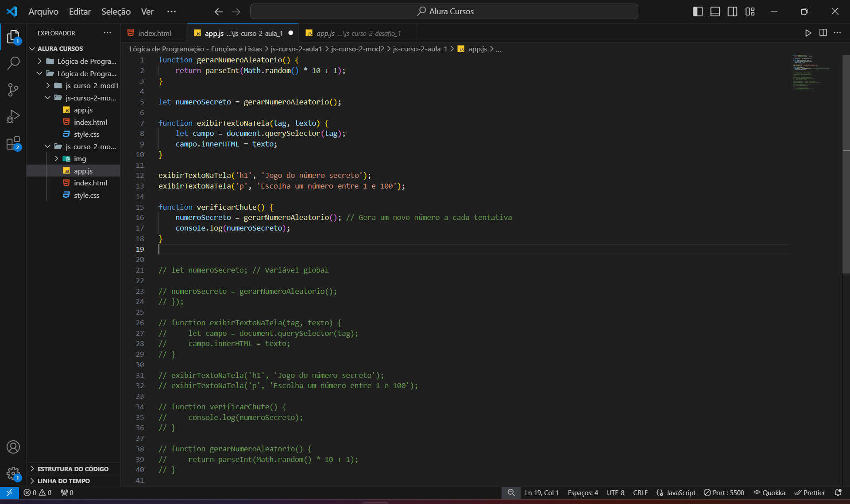Close unsaved app.js js-curso-2-aula_1 tab dot
The image size is (850, 504).
pyautogui.click(x=291, y=33)
